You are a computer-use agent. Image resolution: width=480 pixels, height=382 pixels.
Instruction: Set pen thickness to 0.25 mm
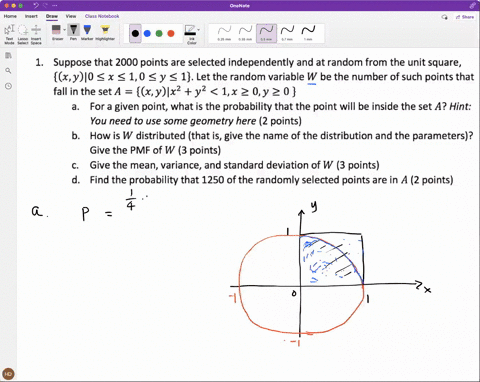click(x=224, y=33)
